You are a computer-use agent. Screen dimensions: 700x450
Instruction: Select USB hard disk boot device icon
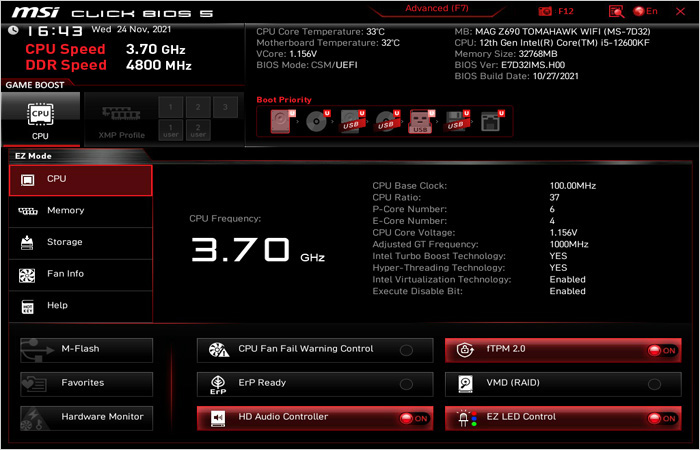click(x=352, y=121)
